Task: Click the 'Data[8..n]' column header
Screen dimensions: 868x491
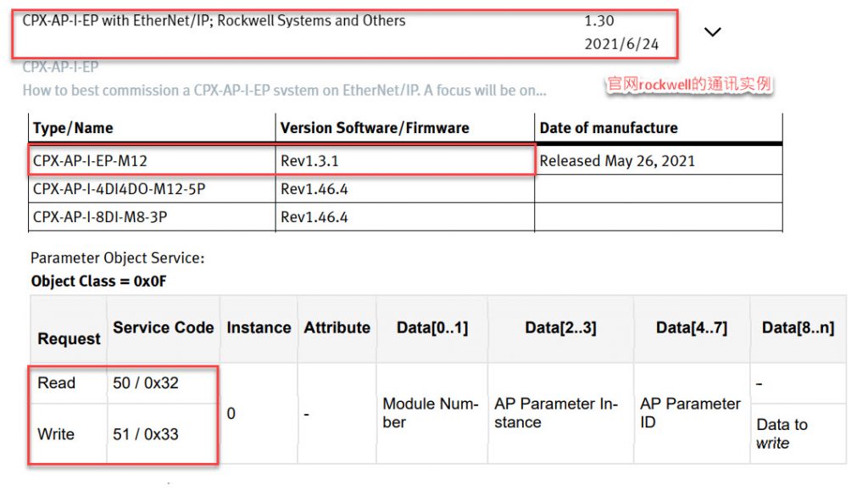Action: click(x=798, y=327)
